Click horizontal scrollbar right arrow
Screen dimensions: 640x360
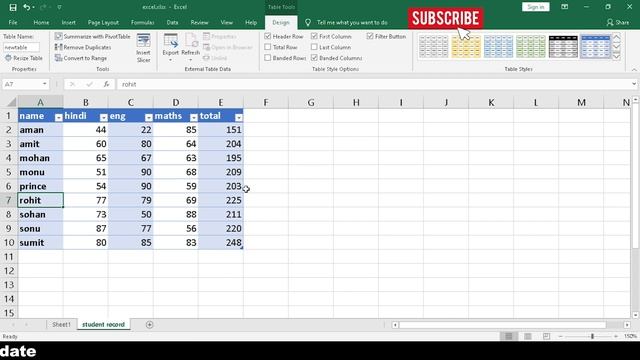click(x=627, y=325)
